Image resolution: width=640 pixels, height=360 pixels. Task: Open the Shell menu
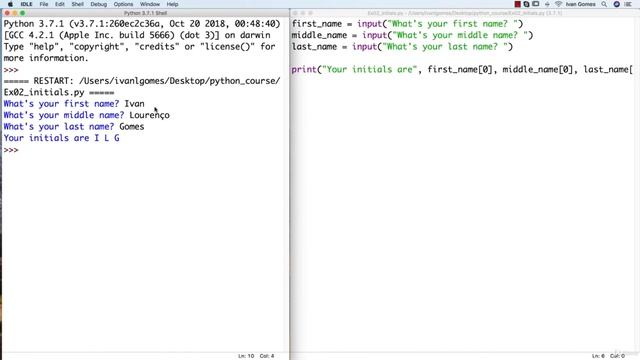(78, 4)
